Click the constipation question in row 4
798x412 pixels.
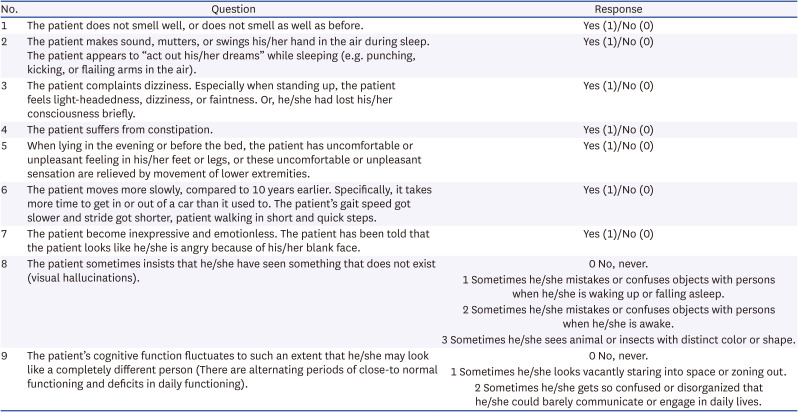pos(118,130)
